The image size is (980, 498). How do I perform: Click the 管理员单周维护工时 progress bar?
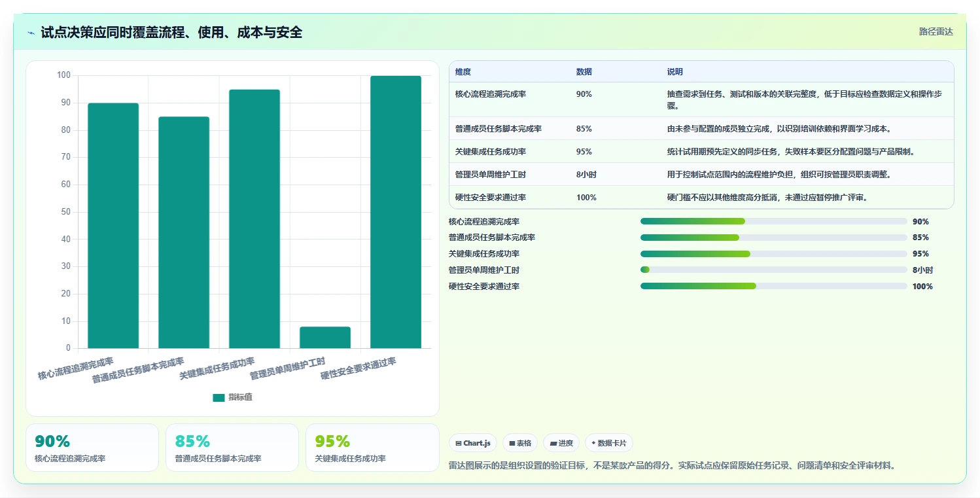[773, 270]
